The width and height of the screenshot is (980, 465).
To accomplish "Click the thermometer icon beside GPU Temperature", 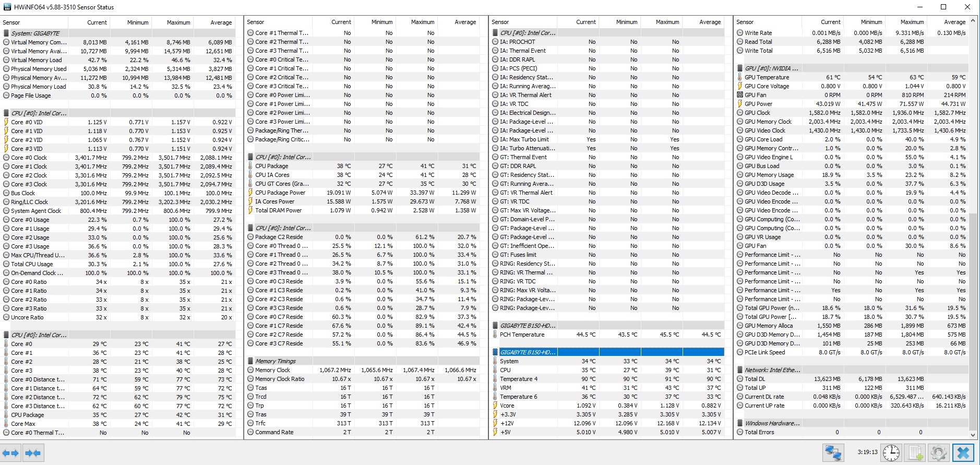I will coord(739,77).
